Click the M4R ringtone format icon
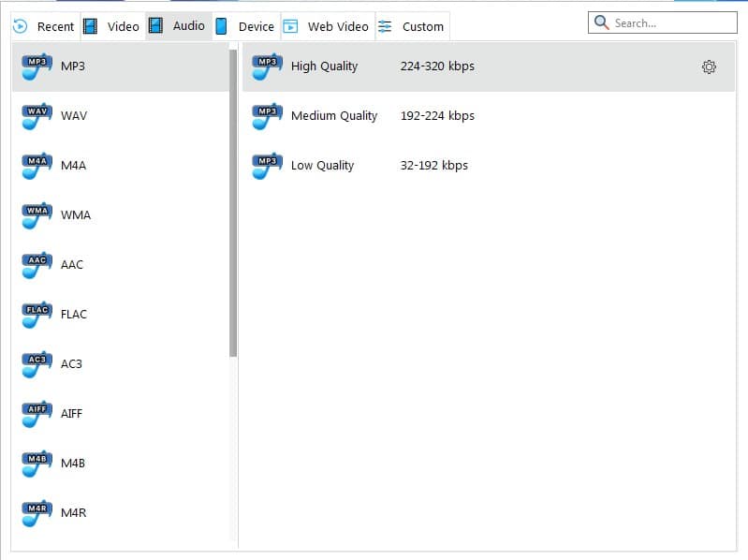 37,513
